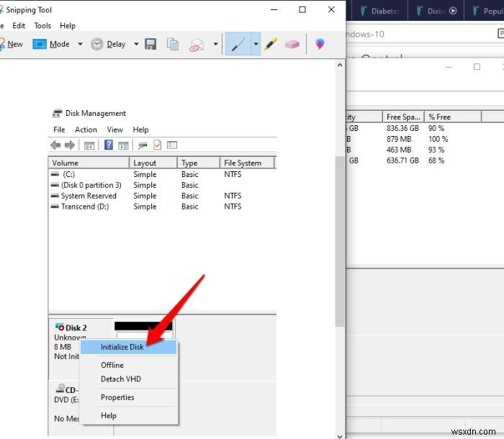Select the pink Eraser tool

(x=292, y=44)
